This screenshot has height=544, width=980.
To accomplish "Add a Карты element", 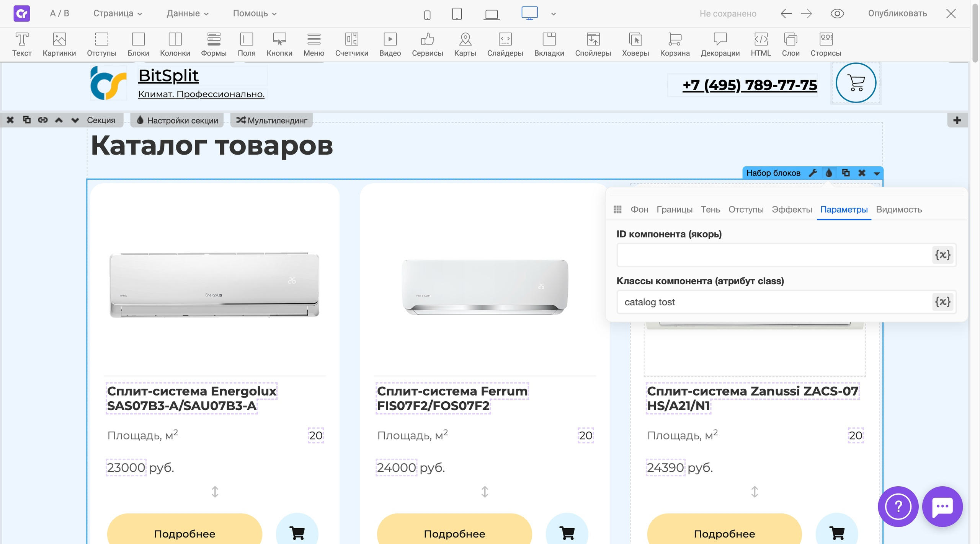I will coord(465,44).
